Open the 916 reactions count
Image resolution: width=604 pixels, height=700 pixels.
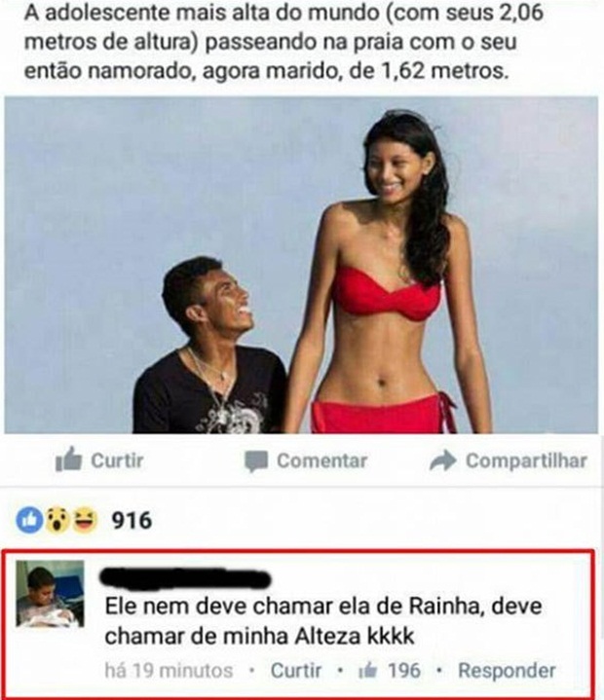(x=132, y=521)
